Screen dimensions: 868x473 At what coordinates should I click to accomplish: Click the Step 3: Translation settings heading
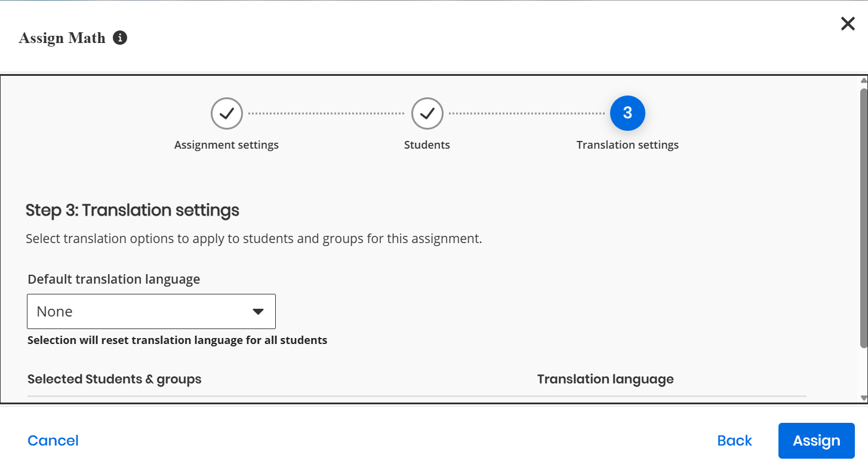133,210
